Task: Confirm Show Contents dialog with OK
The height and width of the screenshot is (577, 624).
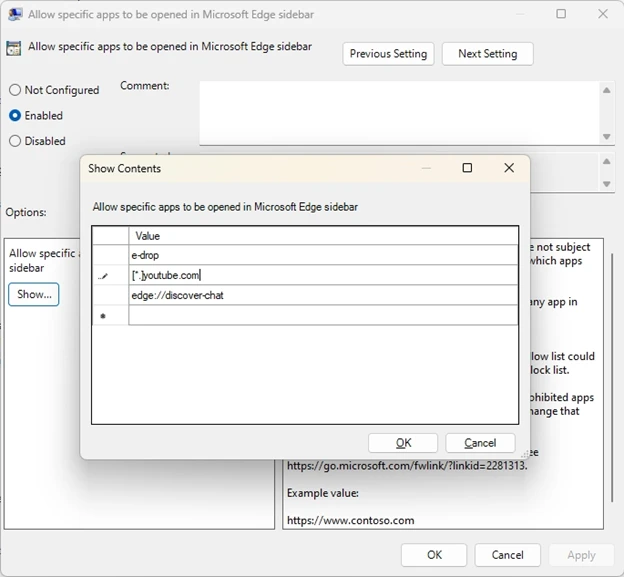Action: click(403, 443)
